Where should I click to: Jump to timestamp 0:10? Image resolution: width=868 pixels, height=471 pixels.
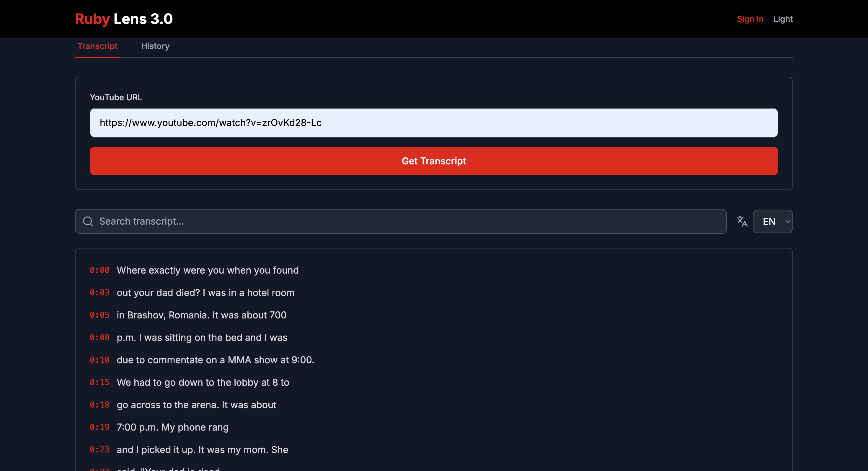(99, 360)
